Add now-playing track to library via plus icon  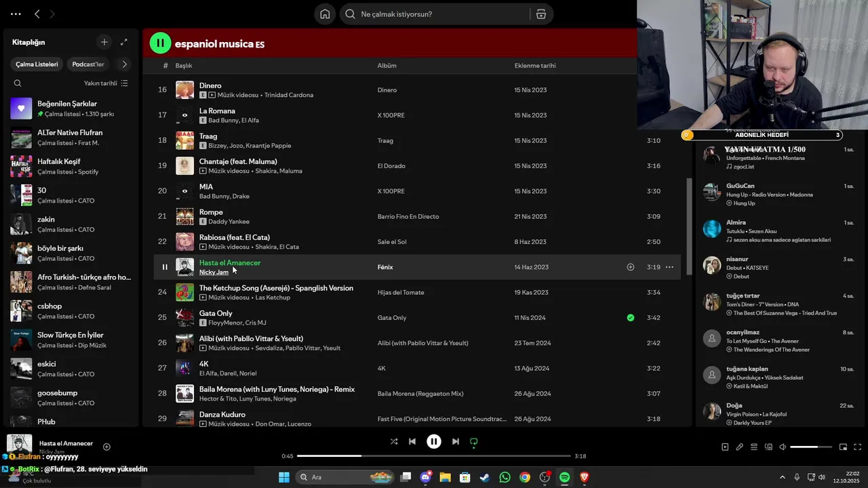[x=106, y=447]
